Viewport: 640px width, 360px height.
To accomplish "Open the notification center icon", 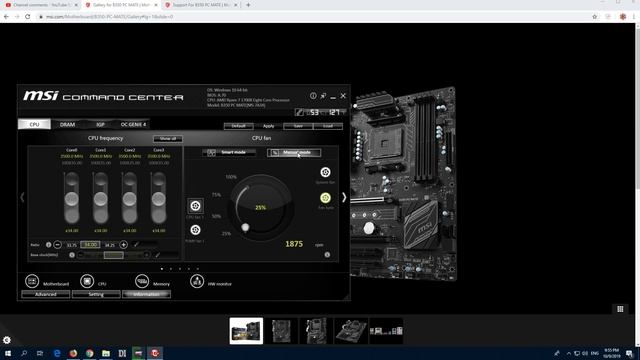I will 629,353.
